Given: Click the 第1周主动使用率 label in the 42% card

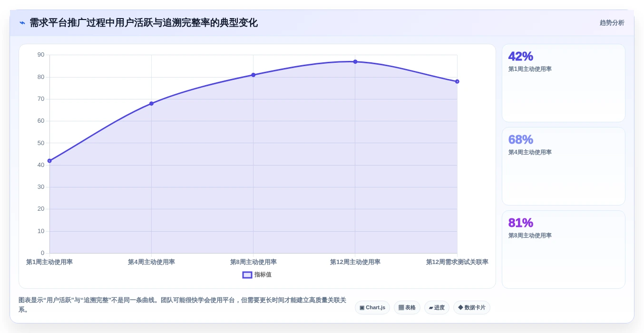Looking at the screenshot, I should (x=530, y=69).
